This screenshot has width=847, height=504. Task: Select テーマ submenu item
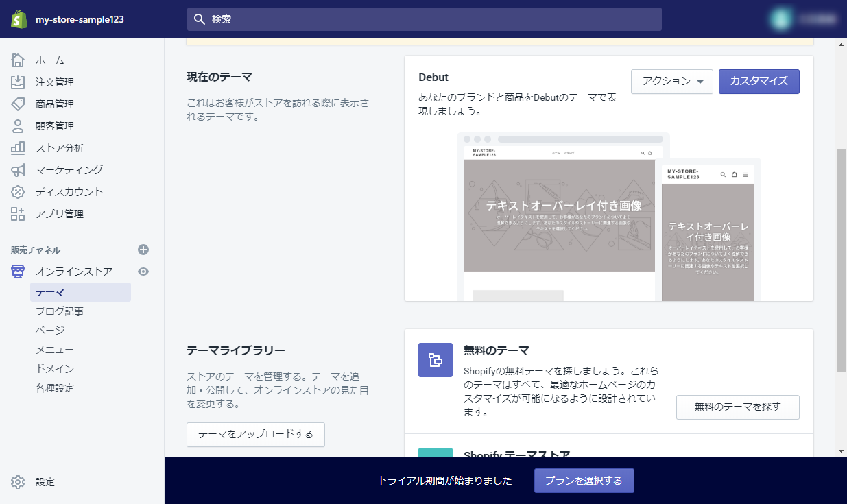[x=80, y=292]
